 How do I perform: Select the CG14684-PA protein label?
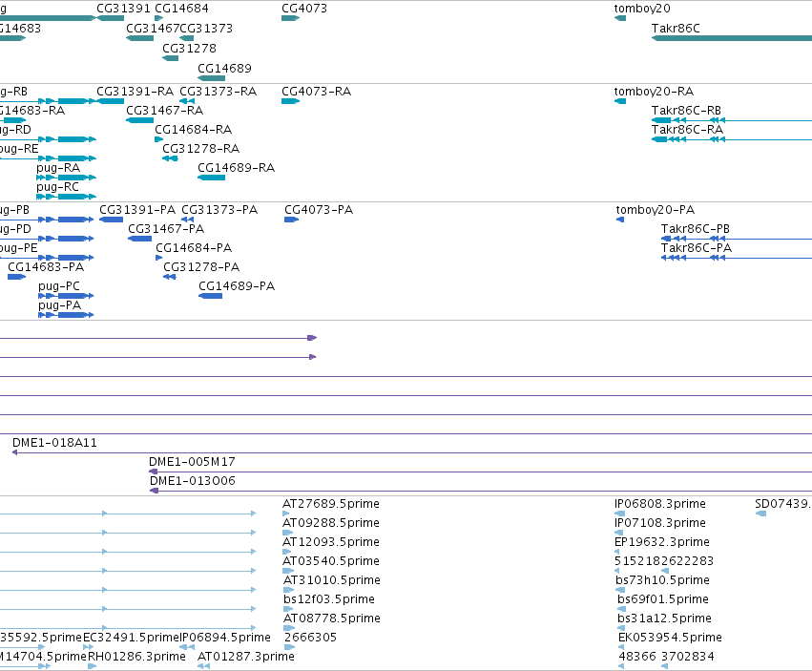pyautogui.click(x=194, y=248)
